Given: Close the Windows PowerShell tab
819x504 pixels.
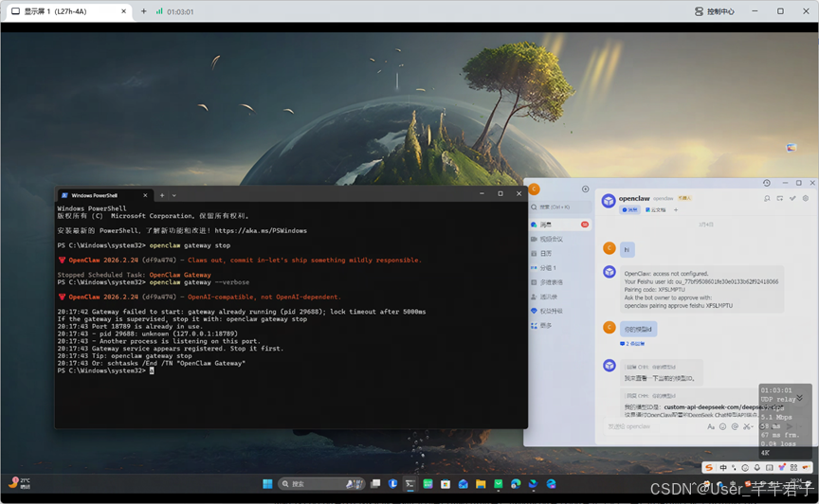Looking at the screenshot, I should (145, 195).
